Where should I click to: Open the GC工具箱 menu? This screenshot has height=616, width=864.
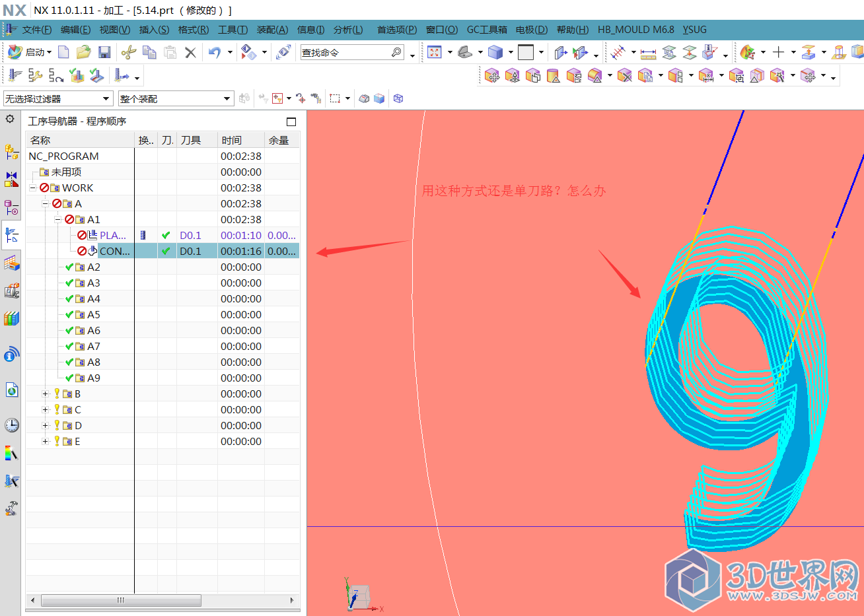(x=487, y=30)
